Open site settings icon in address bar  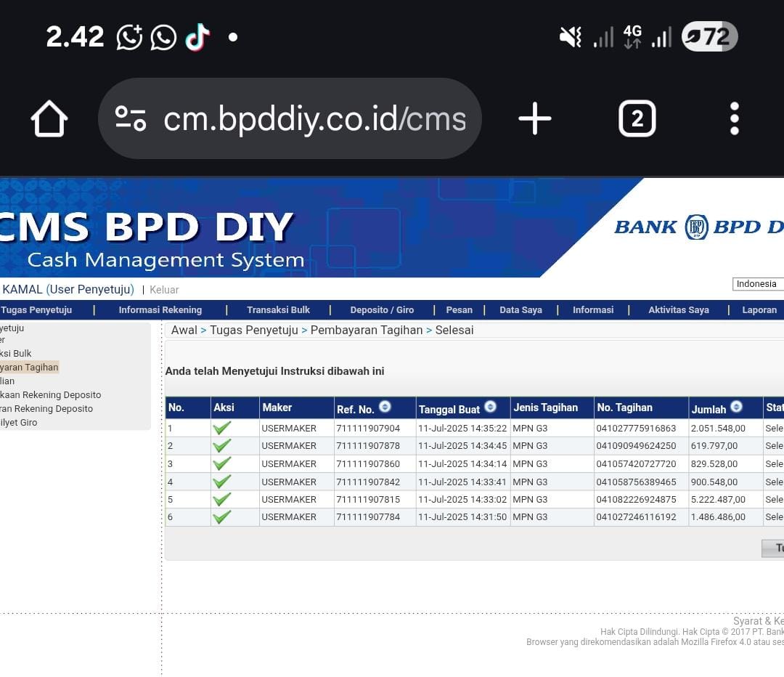pos(131,118)
